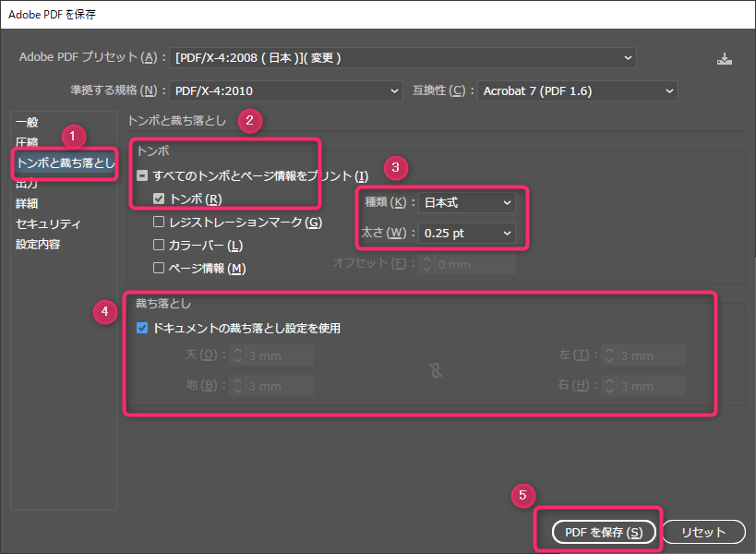The height and width of the screenshot is (554, 756).
Task: Show the 設定内容 section
Action: click(x=39, y=244)
